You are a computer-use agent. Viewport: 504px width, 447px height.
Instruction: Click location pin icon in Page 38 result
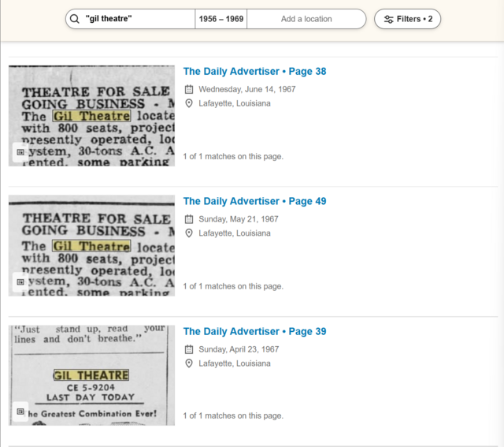[x=189, y=103]
